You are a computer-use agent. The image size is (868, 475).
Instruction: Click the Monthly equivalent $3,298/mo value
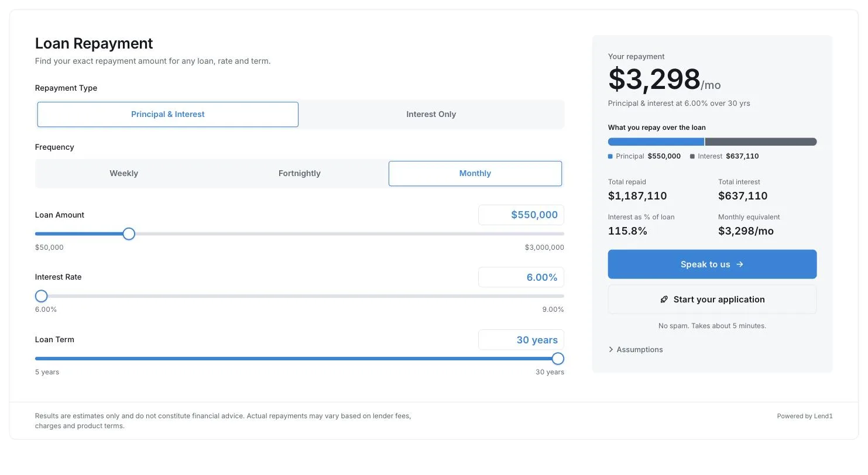coord(746,231)
